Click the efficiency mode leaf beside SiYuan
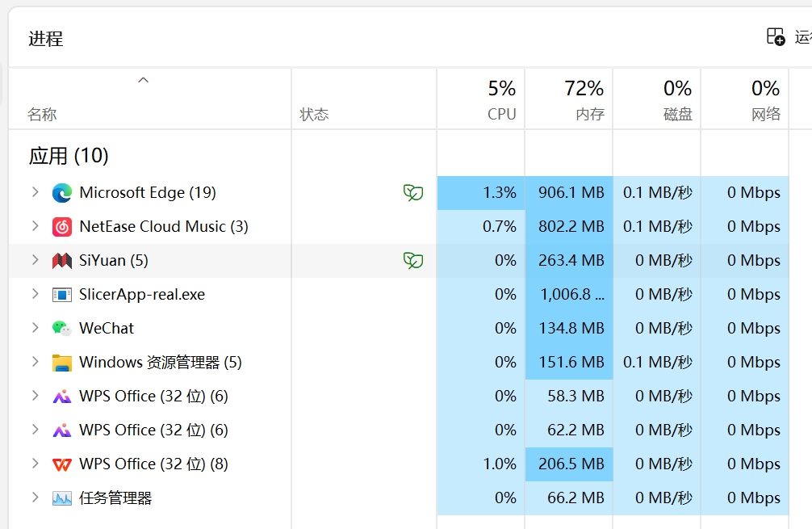Image resolution: width=812 pixels, height=529 pixels. (x=413, y=261)
